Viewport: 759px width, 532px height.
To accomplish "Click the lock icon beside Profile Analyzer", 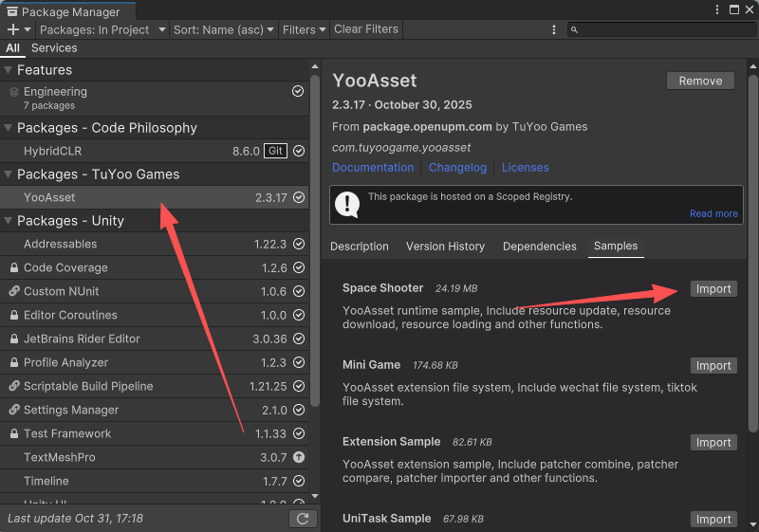I will [14, 362].
